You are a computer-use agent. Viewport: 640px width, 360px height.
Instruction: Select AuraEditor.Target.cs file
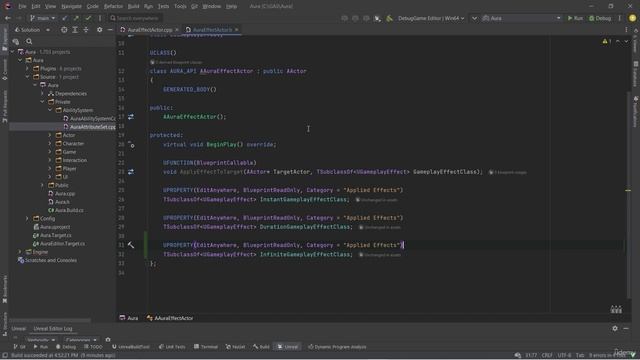coord(59,243)
